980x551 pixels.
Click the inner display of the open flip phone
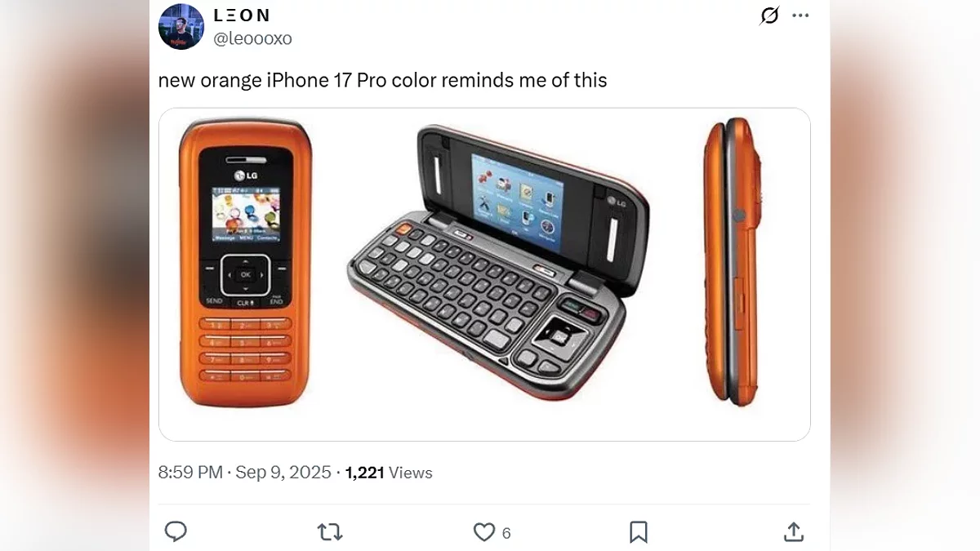tap(517, 196)
